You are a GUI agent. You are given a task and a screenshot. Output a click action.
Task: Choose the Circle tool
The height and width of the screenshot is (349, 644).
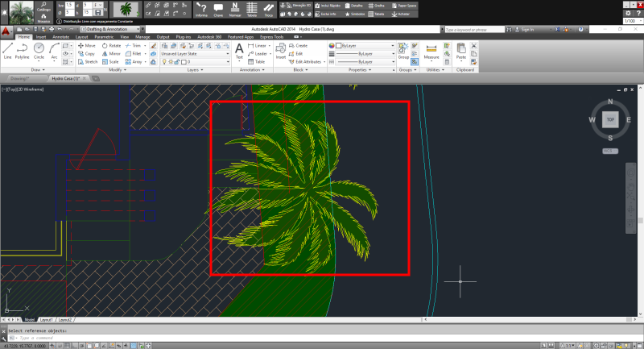pyautogui.click(x=39, y=52)
